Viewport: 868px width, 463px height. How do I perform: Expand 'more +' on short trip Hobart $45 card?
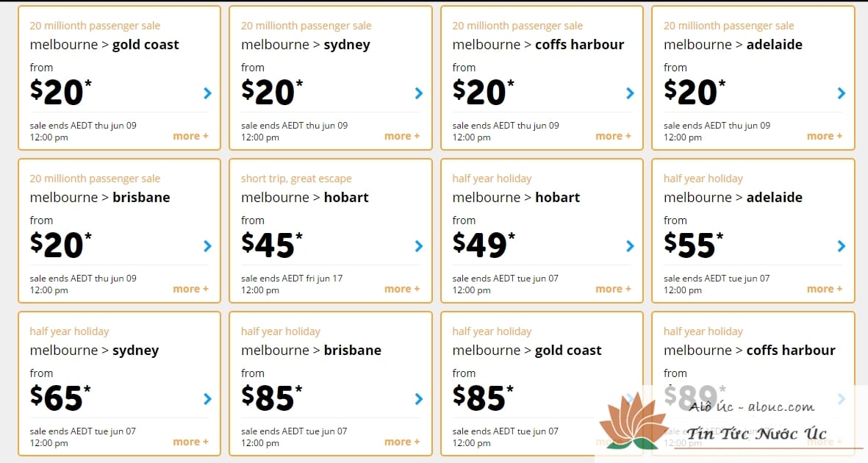(402, 289)
